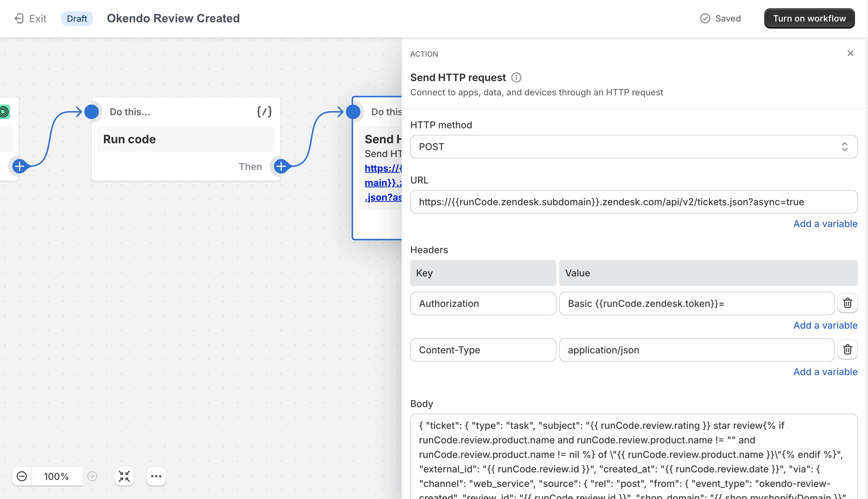Click the Okendo trigger app icon
This screenshot has width=868, height=499.
click(x=4, y=112)
